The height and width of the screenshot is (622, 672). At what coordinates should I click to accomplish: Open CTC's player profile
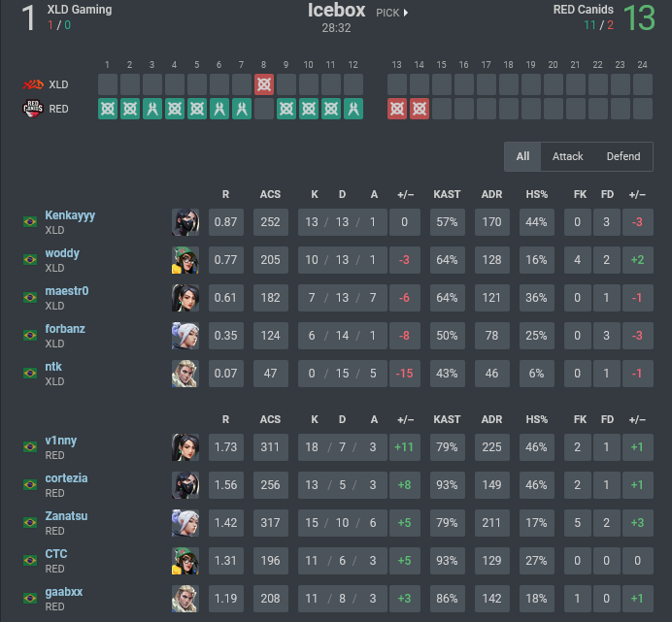click(56, 553)
